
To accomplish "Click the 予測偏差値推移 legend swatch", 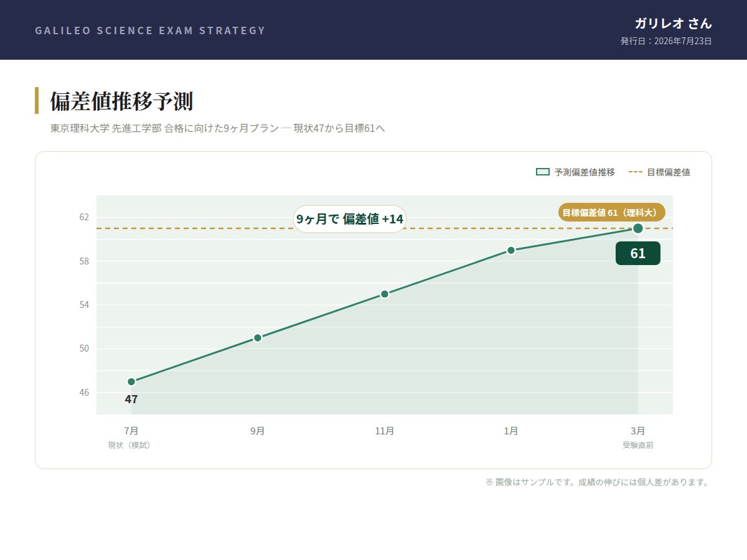I will coord(543,172).
